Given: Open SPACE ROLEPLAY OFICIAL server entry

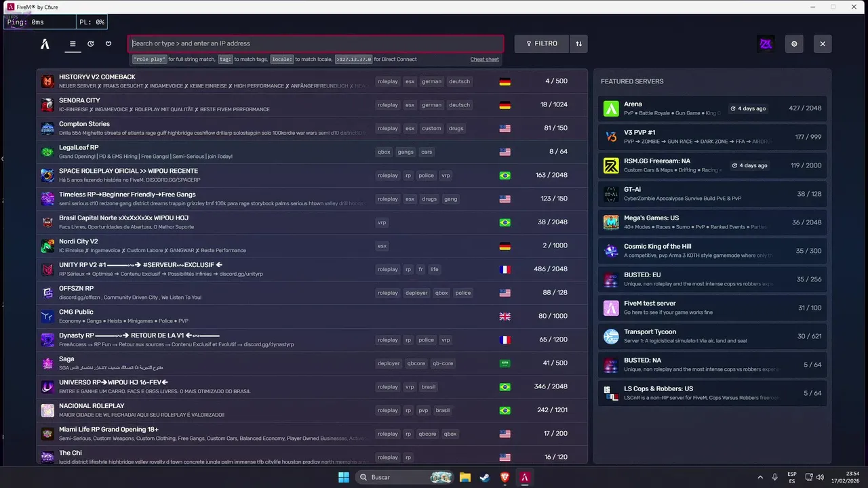Looking at the screenshot, I should 312,176.
